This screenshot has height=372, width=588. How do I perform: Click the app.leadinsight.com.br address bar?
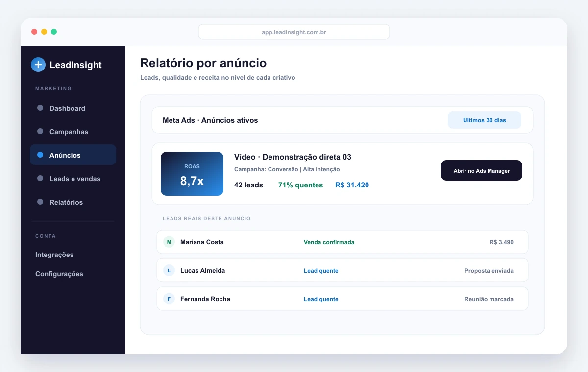[x=294, y=32]
